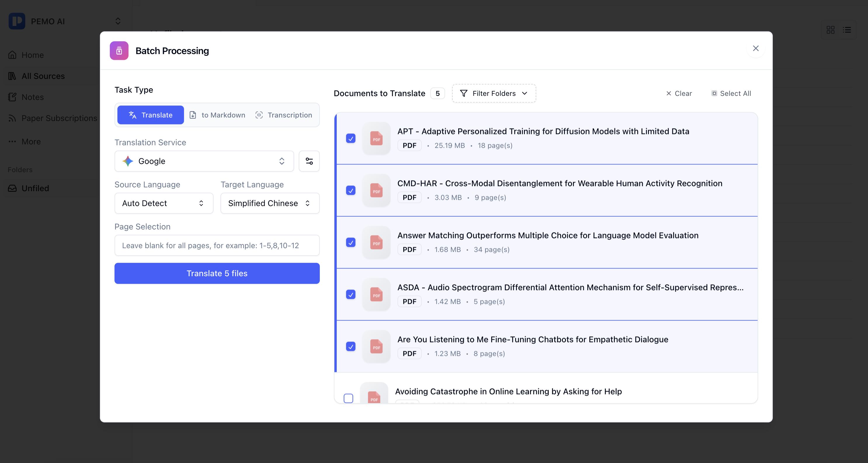Close the Batch Processing dialog

756,48
